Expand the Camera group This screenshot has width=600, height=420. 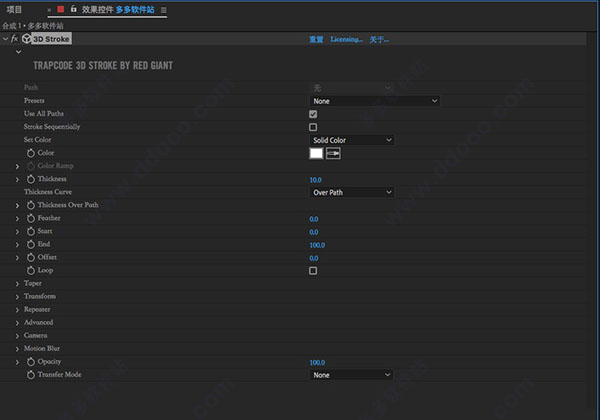[x=17, y=336]
